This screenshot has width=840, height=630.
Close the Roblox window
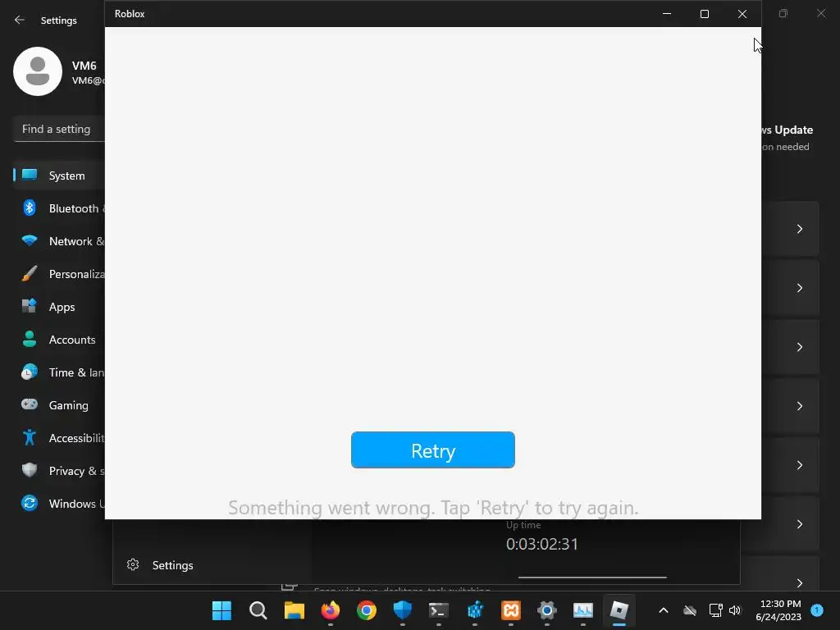pos(742,14)
